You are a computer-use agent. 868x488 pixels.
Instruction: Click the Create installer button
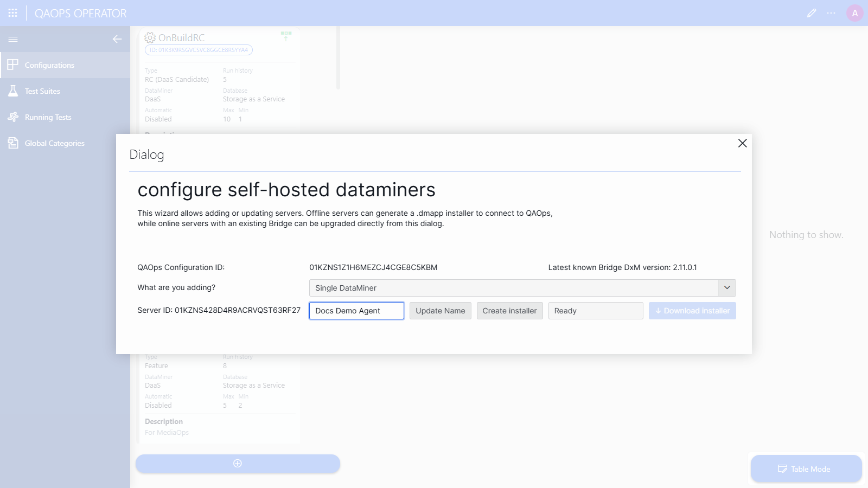[510, 311]
